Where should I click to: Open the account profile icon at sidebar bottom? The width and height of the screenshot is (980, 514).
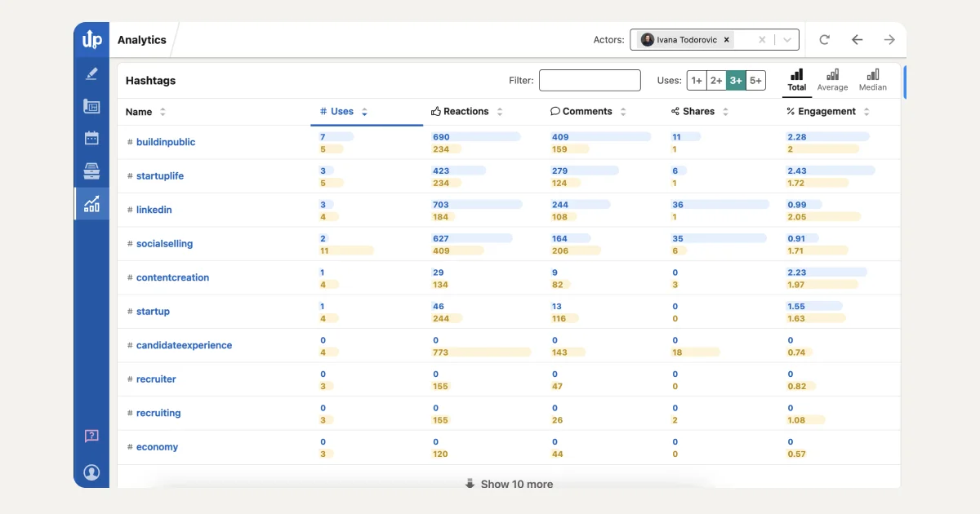click(91, 472)
